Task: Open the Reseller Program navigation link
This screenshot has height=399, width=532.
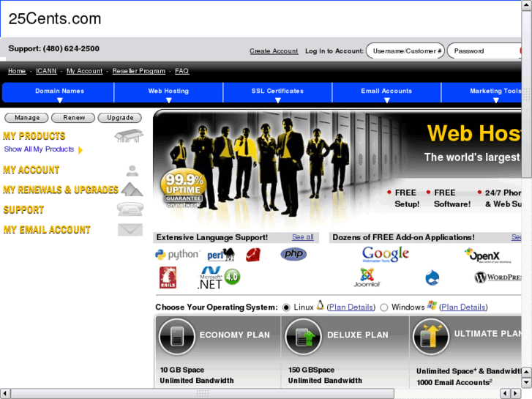Action: [139, 71]
